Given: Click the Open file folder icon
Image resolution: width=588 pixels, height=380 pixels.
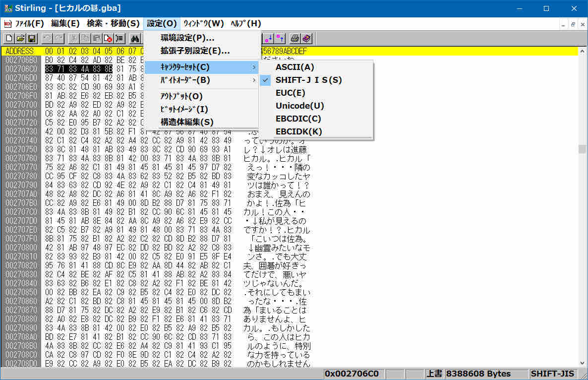Looking at the screenshot, I should point(20,38).
